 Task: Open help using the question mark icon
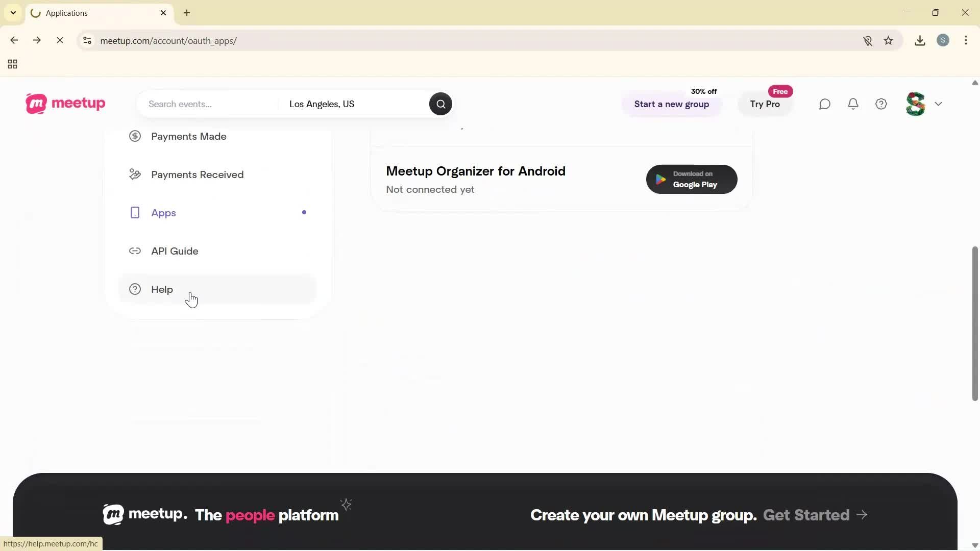(x=881, y=104)
